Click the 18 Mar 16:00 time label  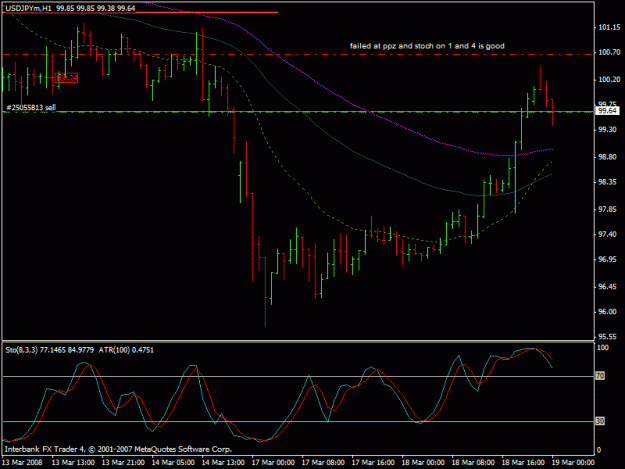click(x=523, y=463)
